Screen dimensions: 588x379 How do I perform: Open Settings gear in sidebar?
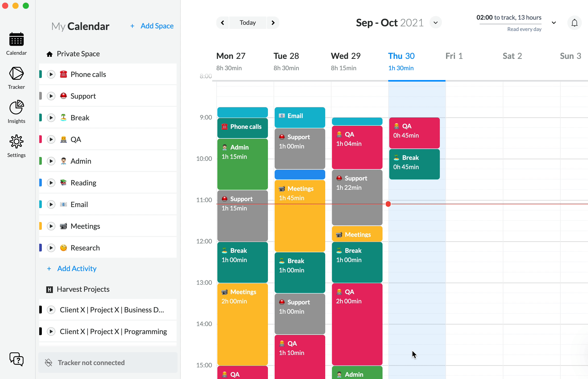[x=16, y=146]
